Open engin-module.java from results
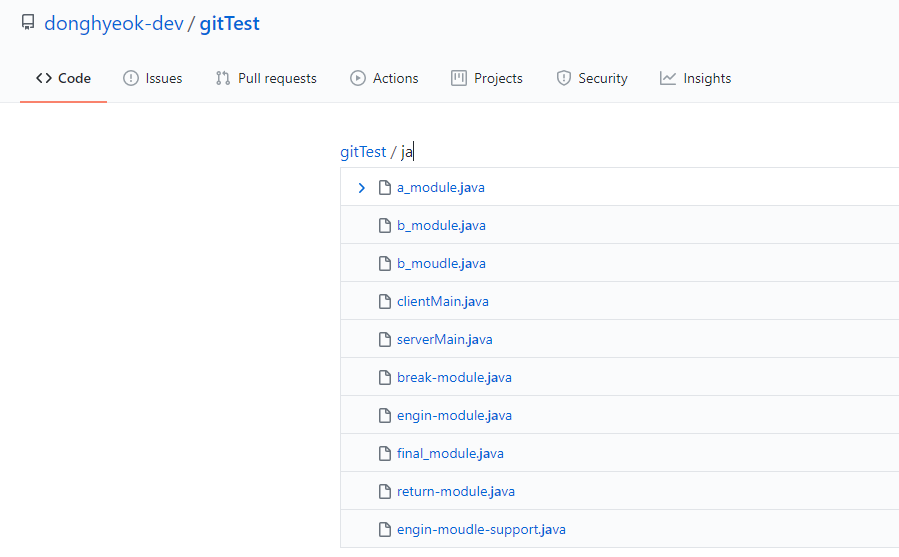Viewport: 899px width, 557px height. pos(454,415)
